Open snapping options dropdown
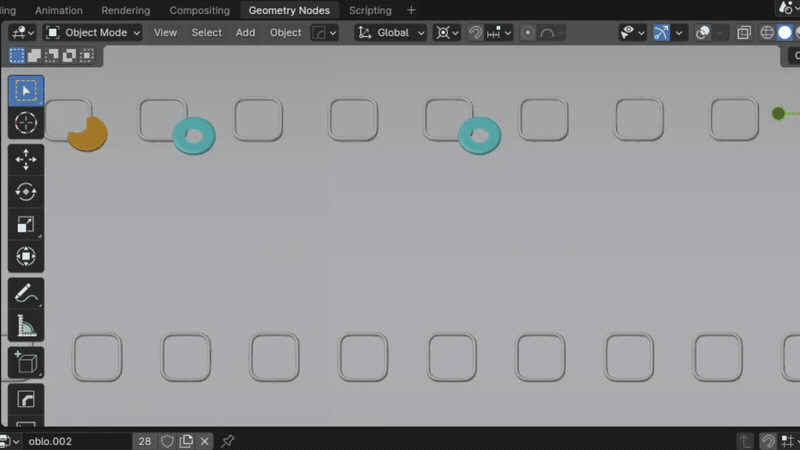 (499, 33)
